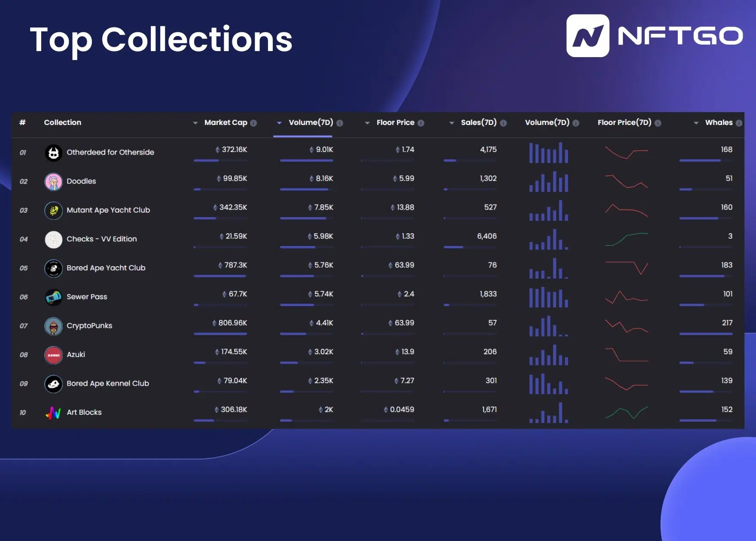Open the CryptoPunks collection link
756x541 pixels.
point(89,326)
